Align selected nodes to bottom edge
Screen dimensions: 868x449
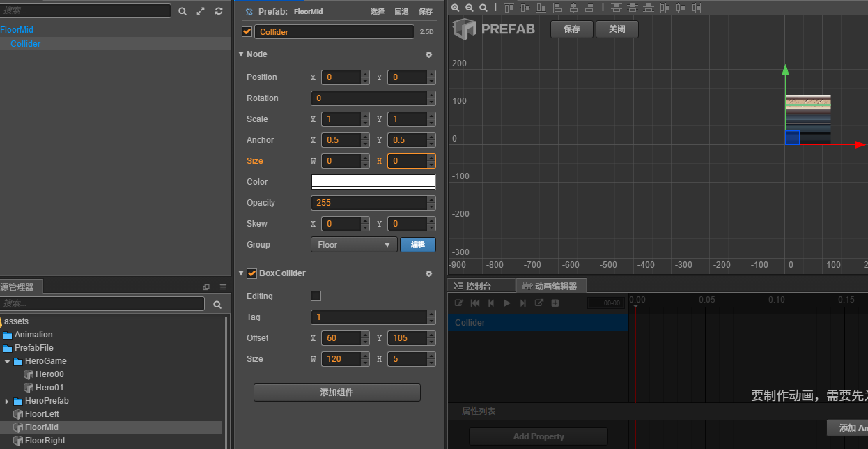[541, 8]
